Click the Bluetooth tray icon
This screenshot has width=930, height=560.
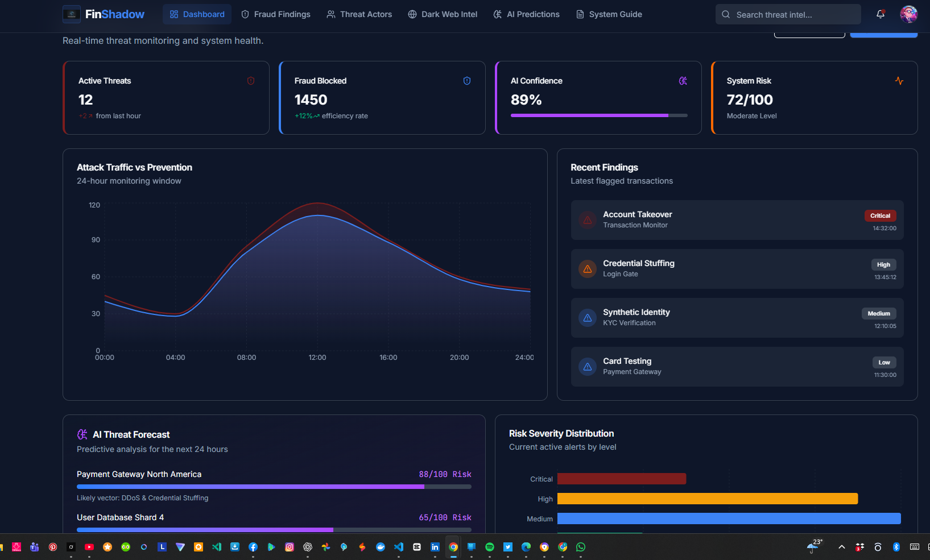(896, 547)
